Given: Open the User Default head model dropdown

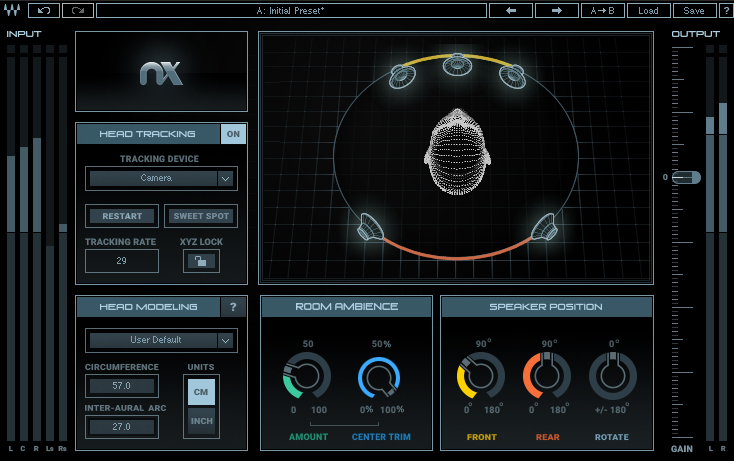Looking at the screenshot, I should (161, 340).
